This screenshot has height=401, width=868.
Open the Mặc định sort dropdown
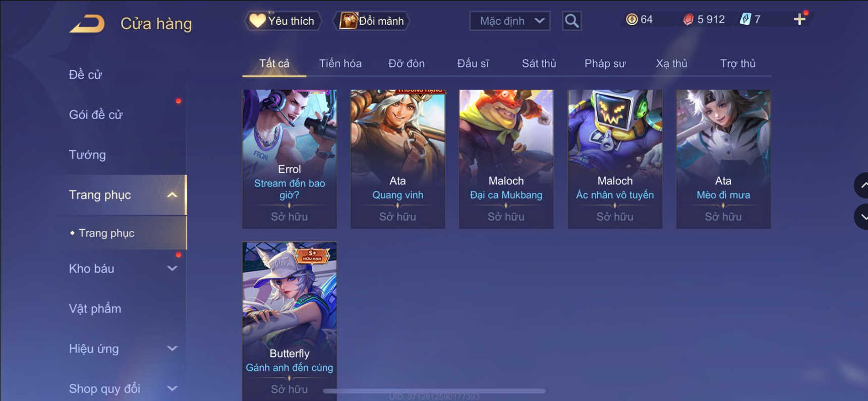[510, 21]
